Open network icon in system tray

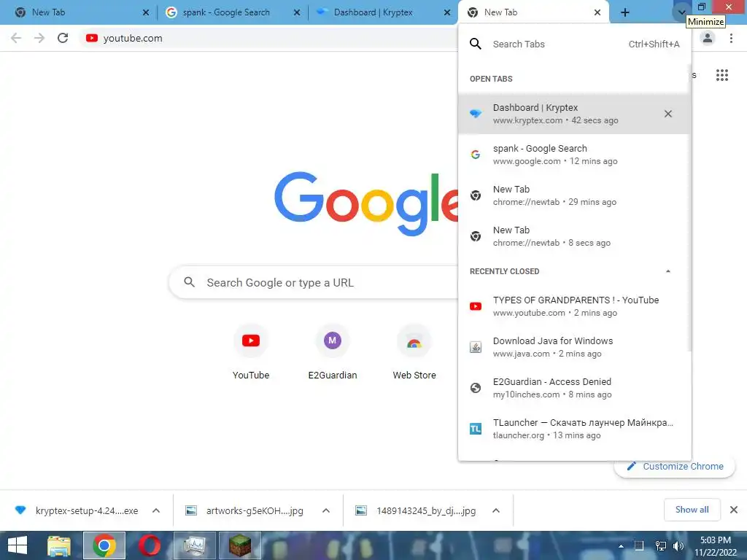pos(660,546)
